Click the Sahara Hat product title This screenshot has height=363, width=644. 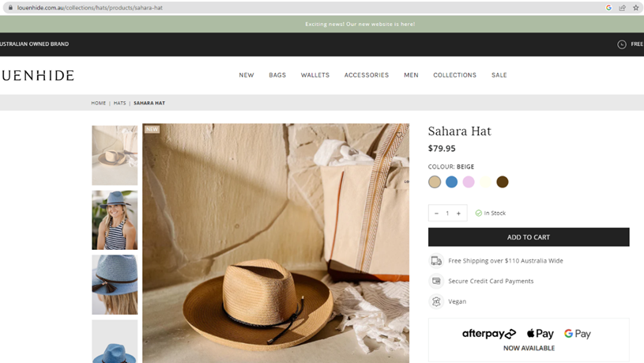tap(460, 131)
